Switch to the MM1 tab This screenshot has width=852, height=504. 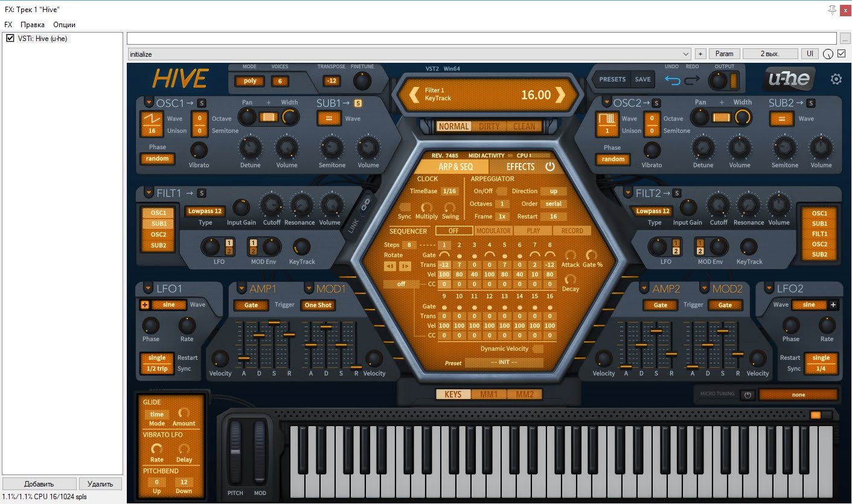click(488, 395)
